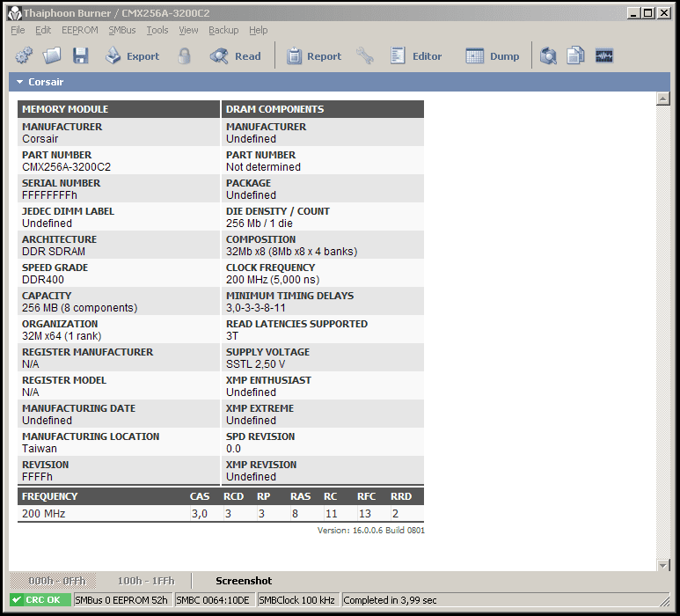Click the SSTL 2,50 V supply voltage
The width and height of the screenshot is (680, 616).
(255, 364)
